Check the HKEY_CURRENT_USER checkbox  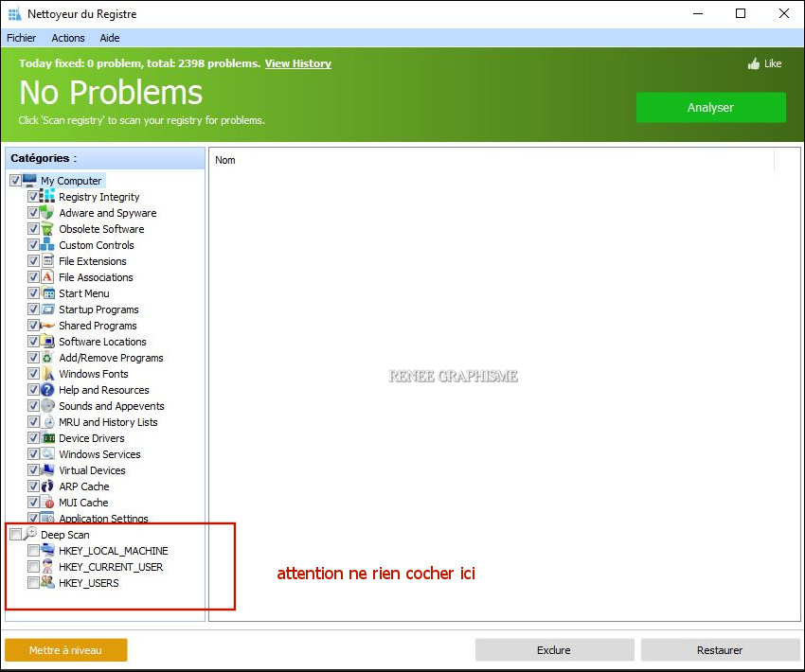pyautogui.click(x=33, y=566)
